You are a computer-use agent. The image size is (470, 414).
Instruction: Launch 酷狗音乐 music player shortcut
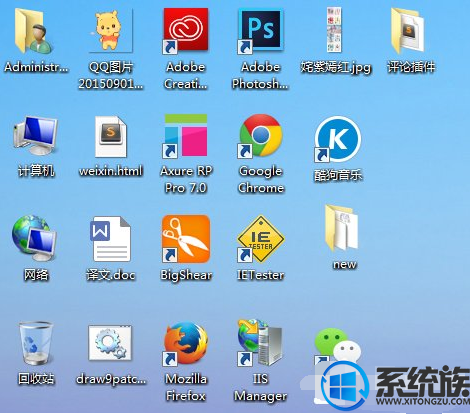tap(338, 139)
